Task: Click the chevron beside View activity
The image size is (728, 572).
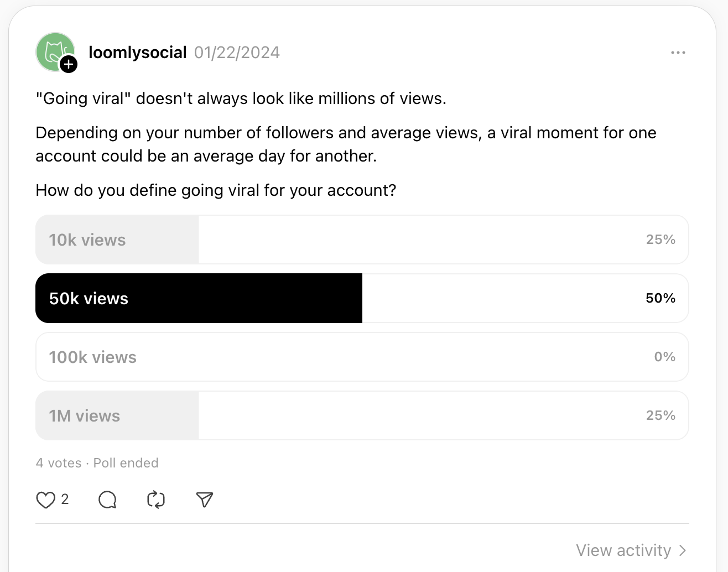Action: tap(683, 550)
